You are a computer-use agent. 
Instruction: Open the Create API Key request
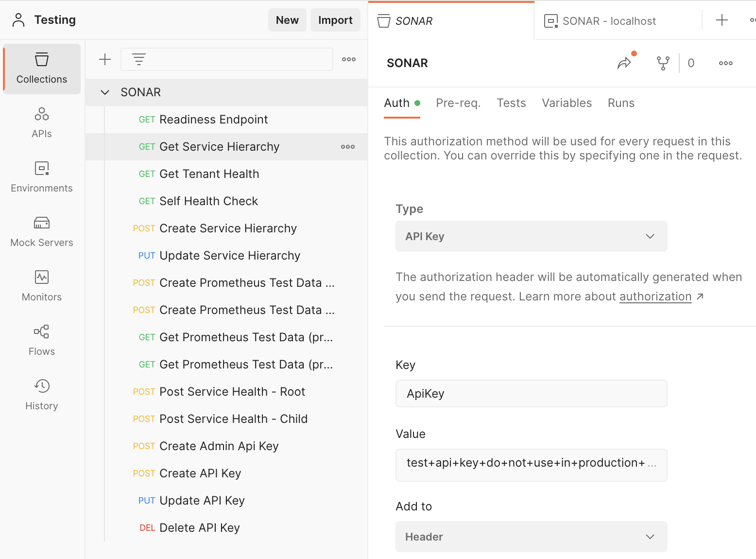coord(226,473)
